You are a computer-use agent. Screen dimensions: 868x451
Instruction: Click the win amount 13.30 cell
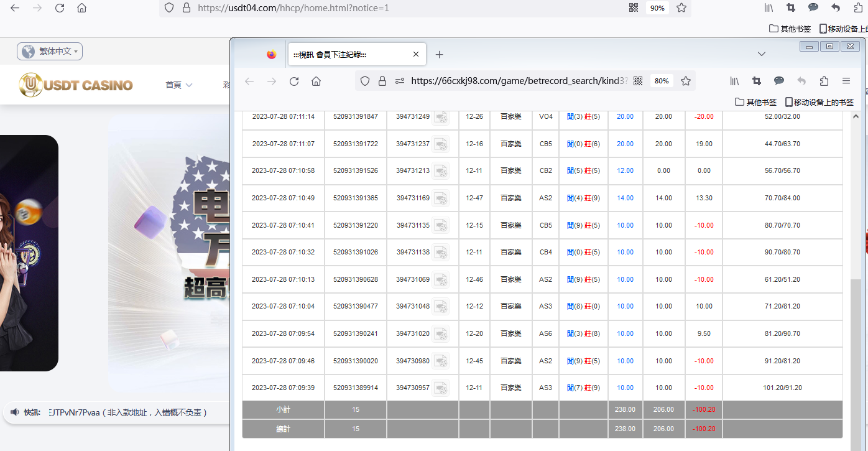(704, 198)
